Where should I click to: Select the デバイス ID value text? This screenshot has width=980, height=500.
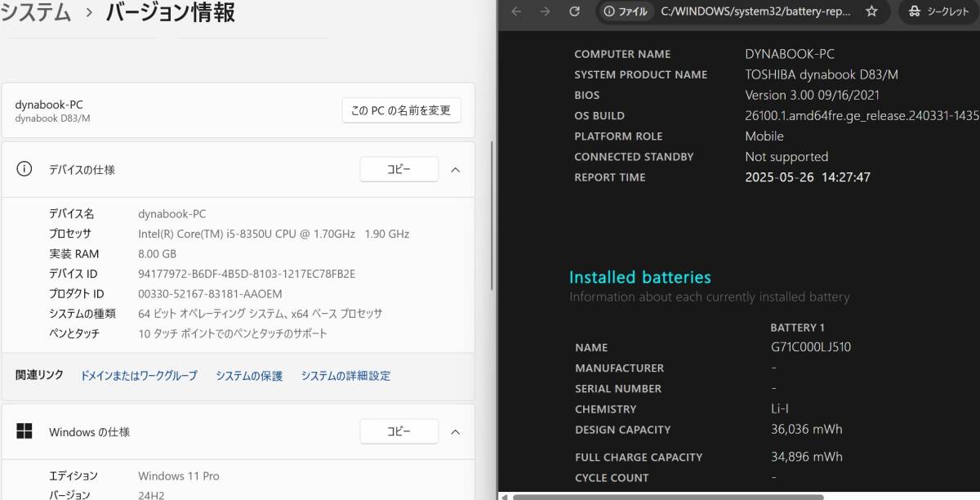point(247,274)
